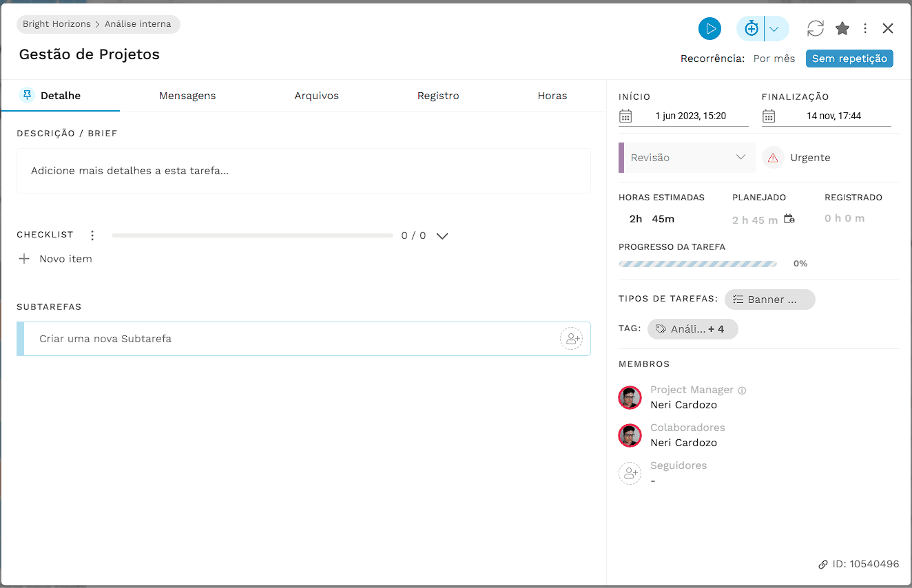
Task: Go to the Registro tab
Action: 438,96
